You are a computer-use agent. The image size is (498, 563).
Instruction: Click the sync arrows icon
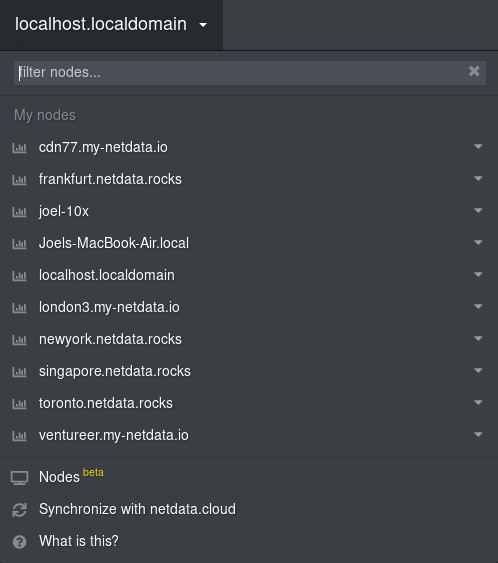pos(19,510)
